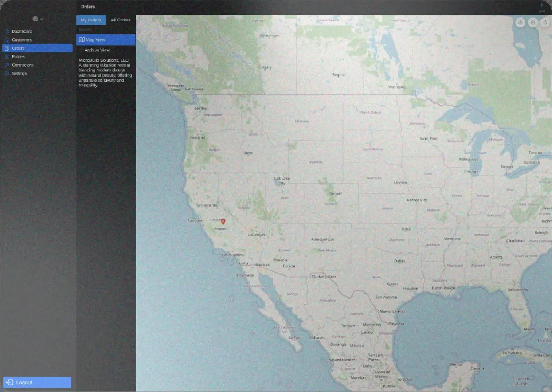The width and height of the screenshot is (552, 392).
Task: Click the Phoenix label on the map
Action: point(280,260)
